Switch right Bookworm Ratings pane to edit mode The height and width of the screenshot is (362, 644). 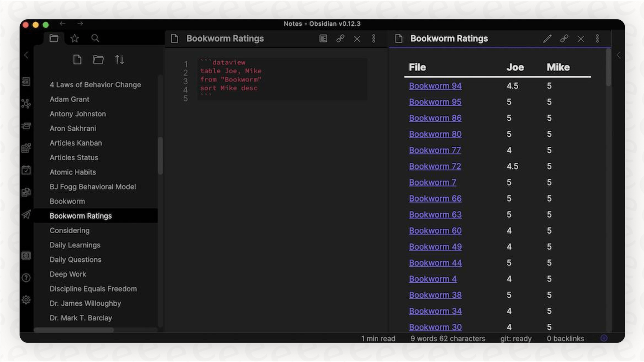[x=547, y=38]
